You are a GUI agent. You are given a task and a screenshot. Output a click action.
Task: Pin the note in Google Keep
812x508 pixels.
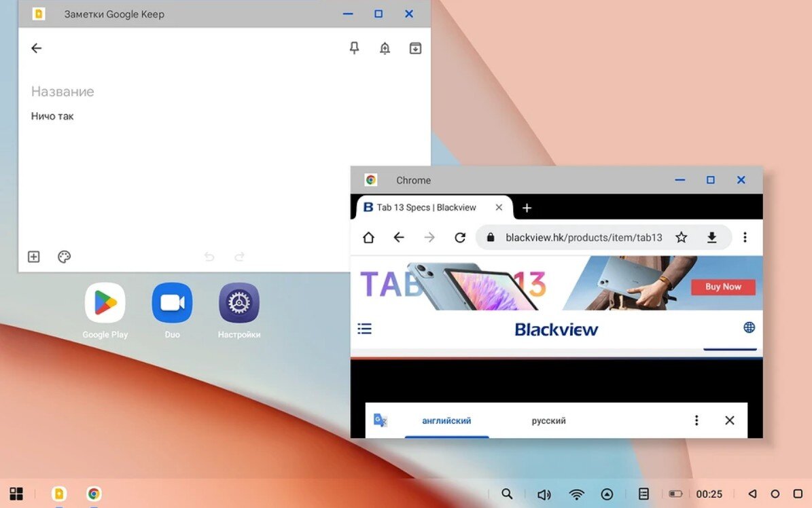point(354,48)
